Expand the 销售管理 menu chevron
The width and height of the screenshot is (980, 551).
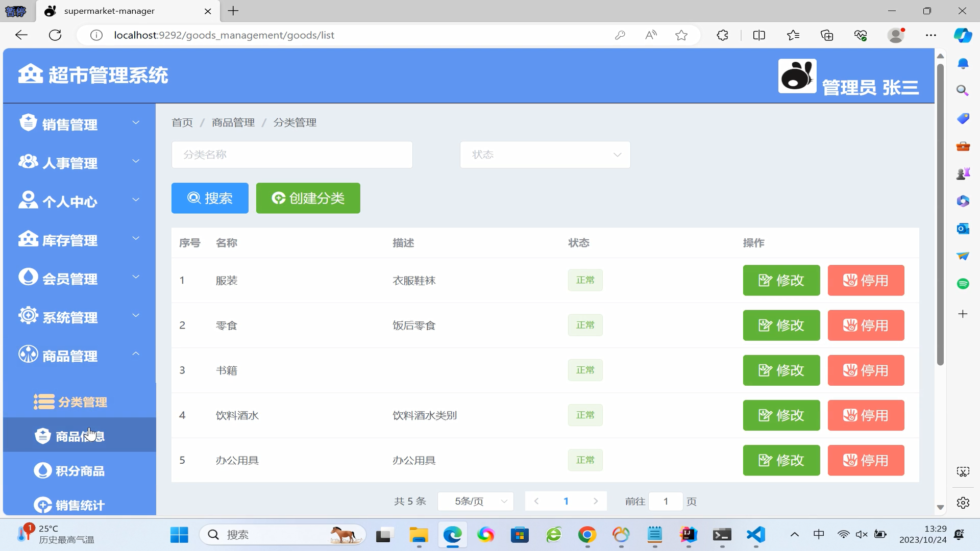pyautogui.click(x=136, y=122)
